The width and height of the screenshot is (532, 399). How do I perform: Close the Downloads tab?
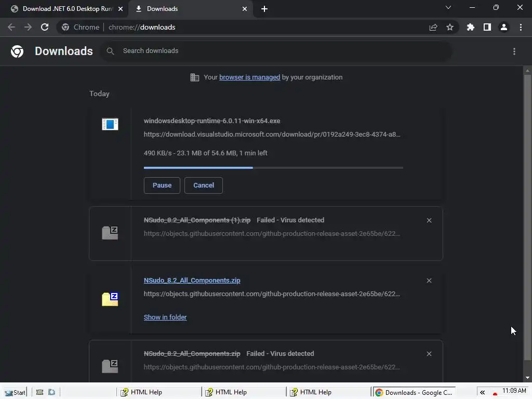(245, 9)
